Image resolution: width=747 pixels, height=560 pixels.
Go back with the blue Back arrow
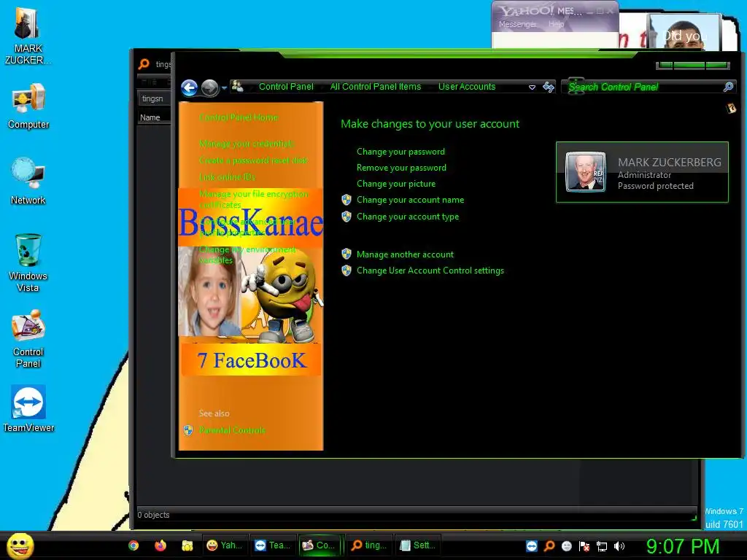pyautogui.click(x=190, y=87)
